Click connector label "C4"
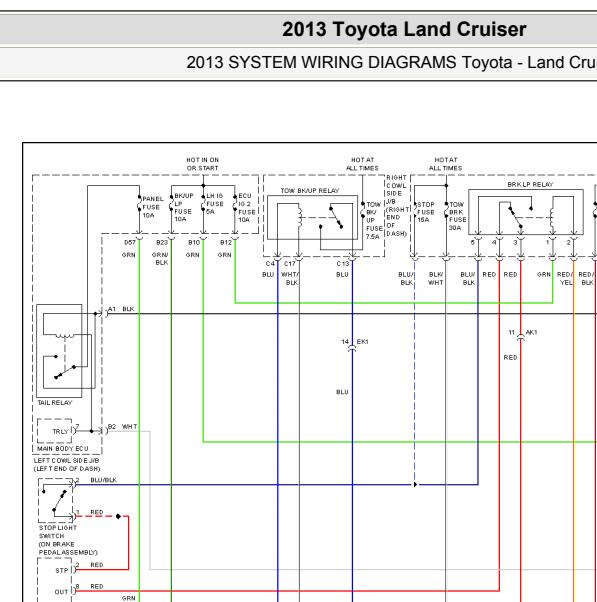597x602 pixels. click(x=270, y=264)
